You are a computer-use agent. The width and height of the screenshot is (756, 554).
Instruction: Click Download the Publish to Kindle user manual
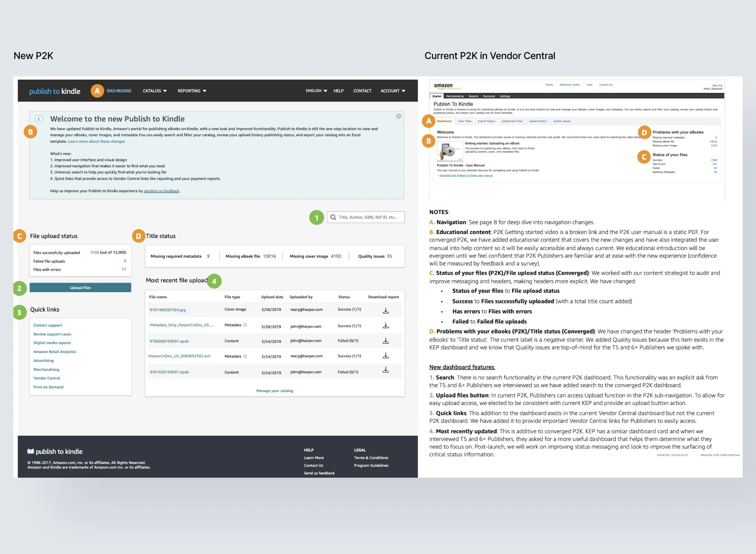tap(466, 175)
